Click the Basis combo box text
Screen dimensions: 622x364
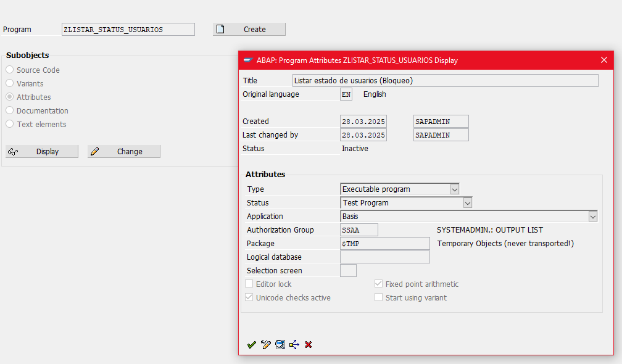(x=350, y=217)
